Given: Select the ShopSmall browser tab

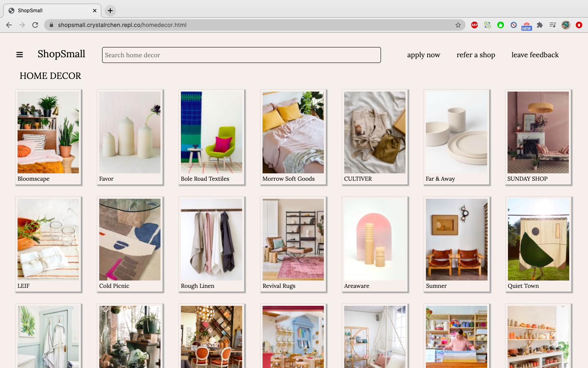Looking at the screenshot, I should (52, 11).
